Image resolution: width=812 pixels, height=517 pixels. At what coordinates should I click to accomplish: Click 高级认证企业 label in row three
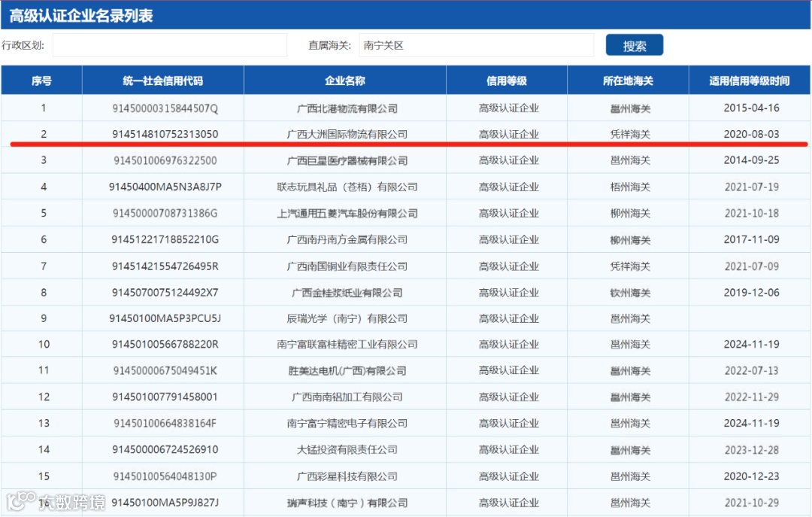[x=506, y=160]
